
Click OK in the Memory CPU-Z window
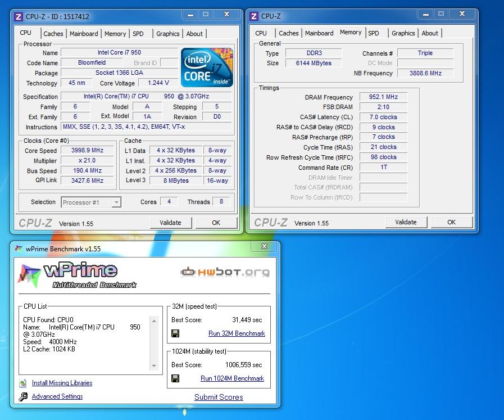coord(452,222)
